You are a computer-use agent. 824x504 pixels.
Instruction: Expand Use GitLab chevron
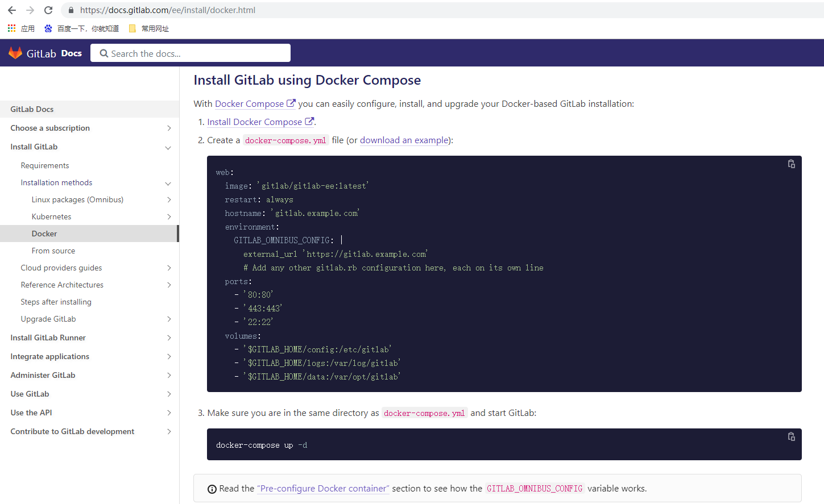(x=169, y=394)
